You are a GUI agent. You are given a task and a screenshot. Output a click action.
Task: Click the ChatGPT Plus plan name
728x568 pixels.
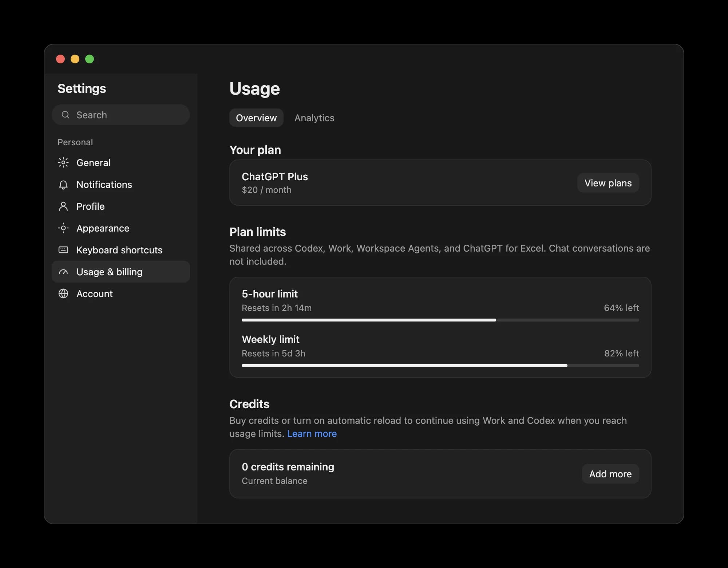pyautogui.click(x=275, y=177)
